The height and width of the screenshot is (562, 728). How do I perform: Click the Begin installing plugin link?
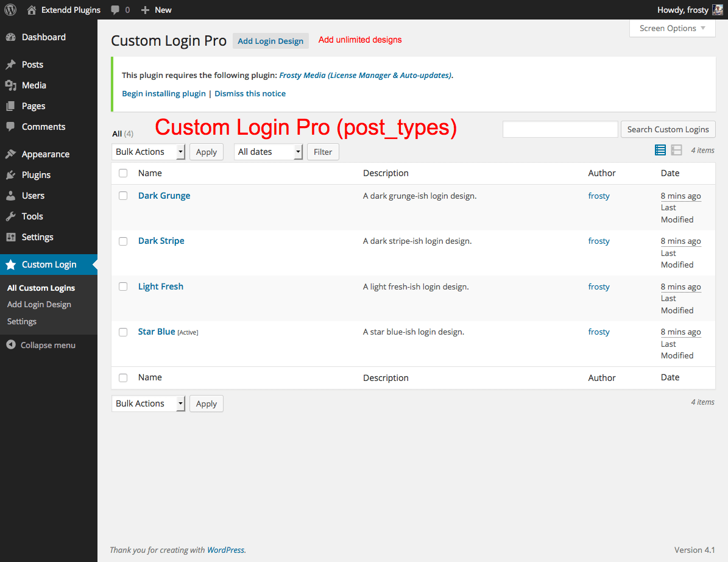click(164, 93)
